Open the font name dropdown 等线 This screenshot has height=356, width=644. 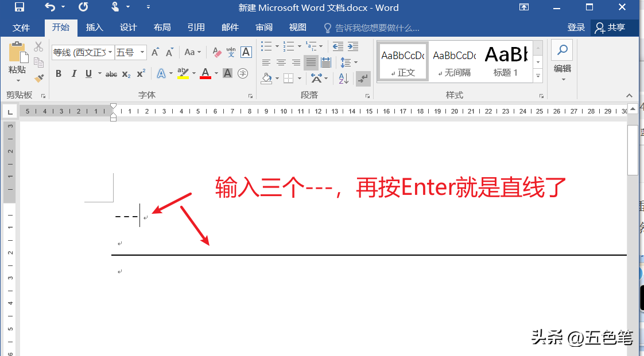point(110,52)
